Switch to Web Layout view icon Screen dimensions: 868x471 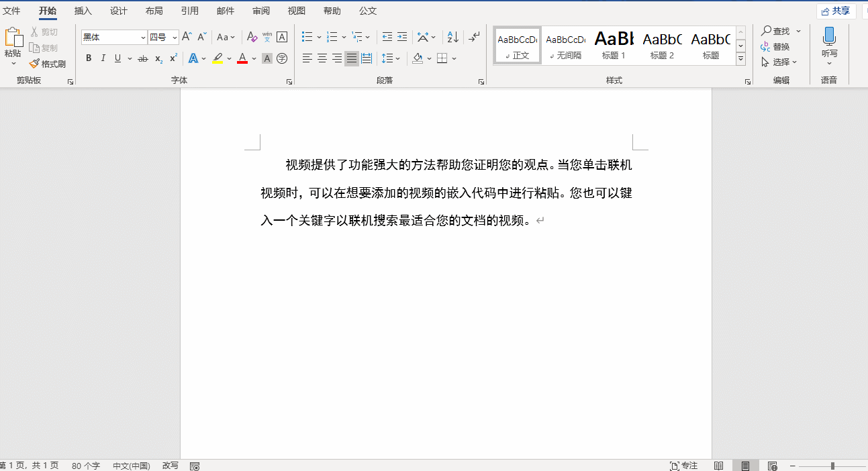pos(773,466)
